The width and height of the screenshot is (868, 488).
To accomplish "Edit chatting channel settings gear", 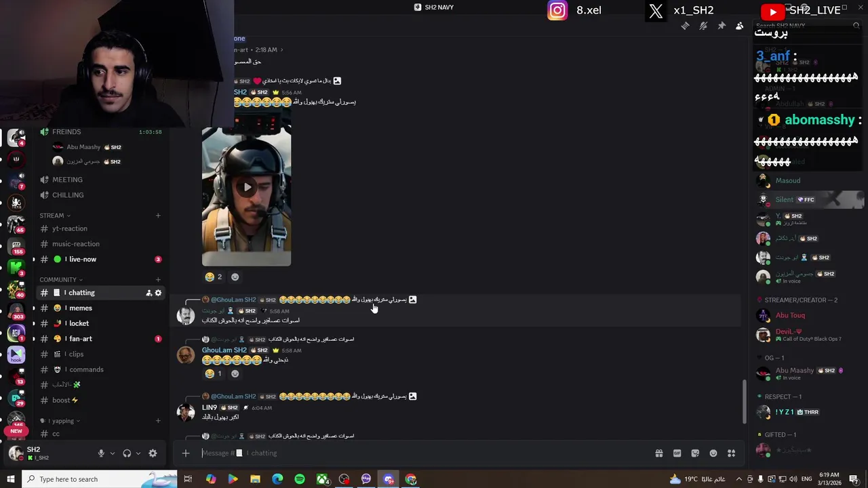I will tap(158, 293).
